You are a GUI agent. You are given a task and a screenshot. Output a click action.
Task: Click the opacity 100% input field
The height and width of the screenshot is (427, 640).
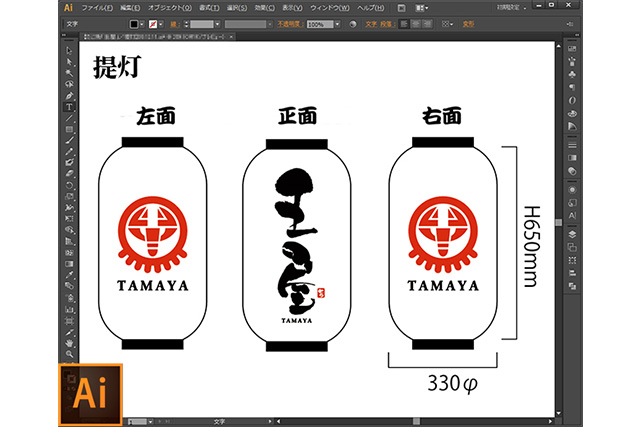pyautogui.click(x=320, y=24)
